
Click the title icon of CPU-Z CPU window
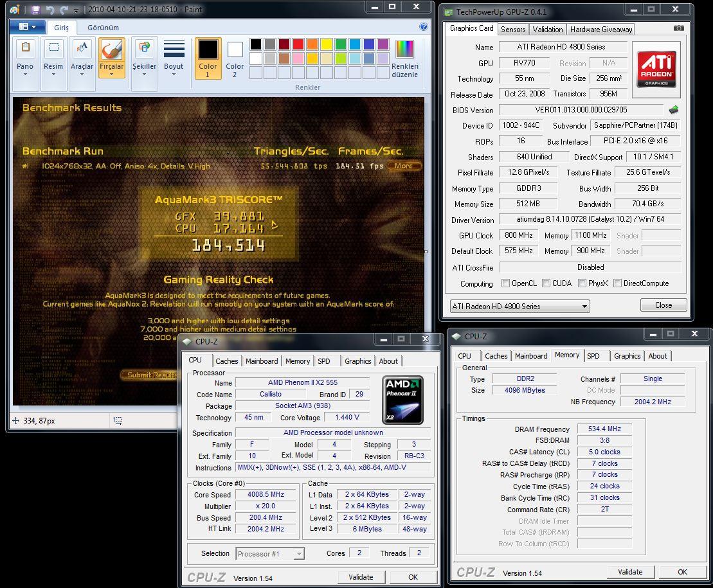pos(187,341)
